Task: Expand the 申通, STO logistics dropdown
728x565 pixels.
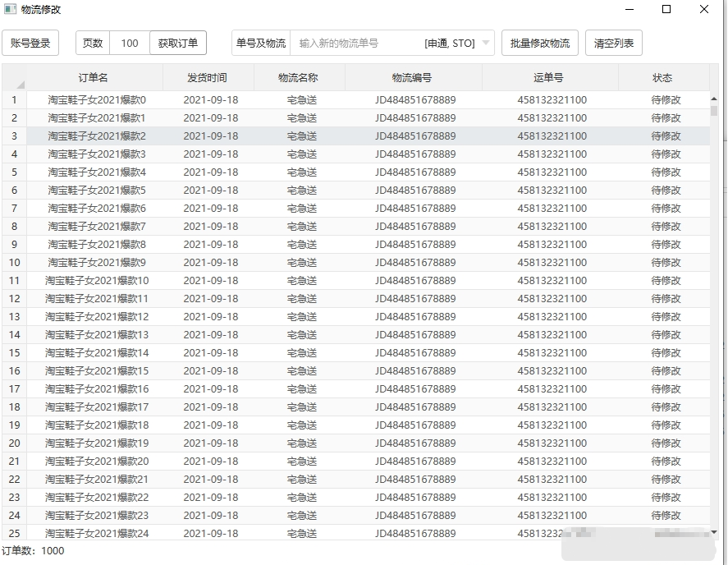Action: (486, 44)
